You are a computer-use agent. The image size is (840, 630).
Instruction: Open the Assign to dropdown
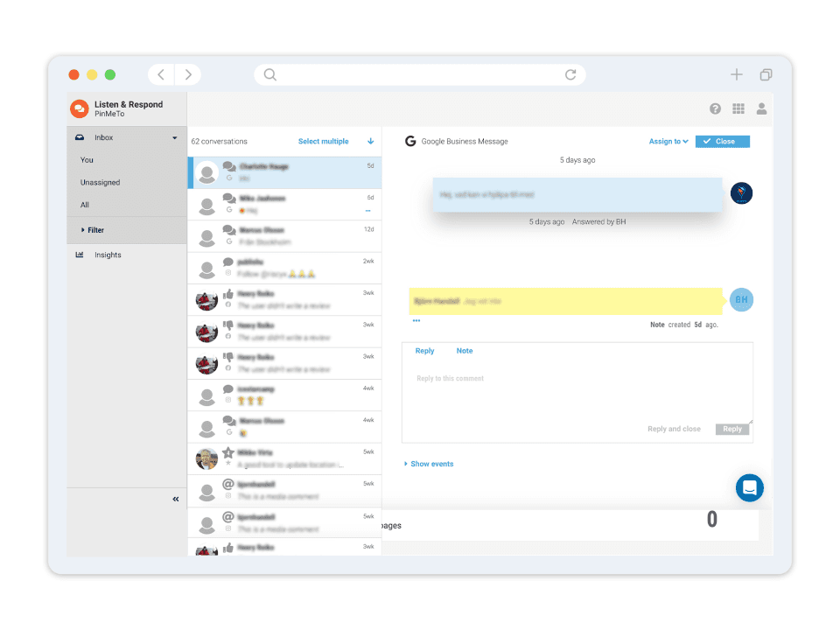click(668, 141)
